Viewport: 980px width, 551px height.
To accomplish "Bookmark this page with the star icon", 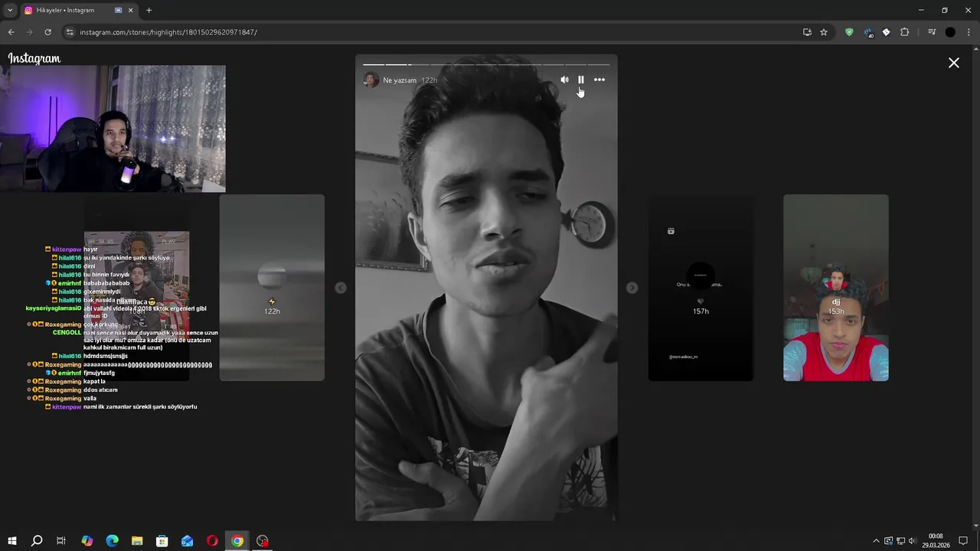I will pyautogui.click(x=824, y=32).
